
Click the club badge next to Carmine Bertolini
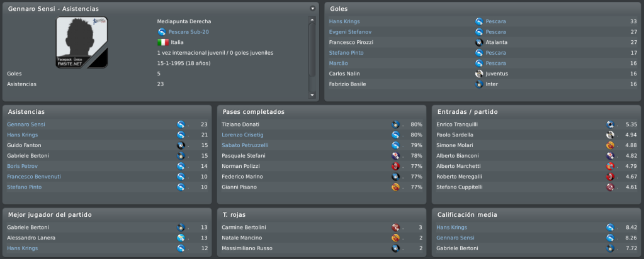tap(395, 228)
